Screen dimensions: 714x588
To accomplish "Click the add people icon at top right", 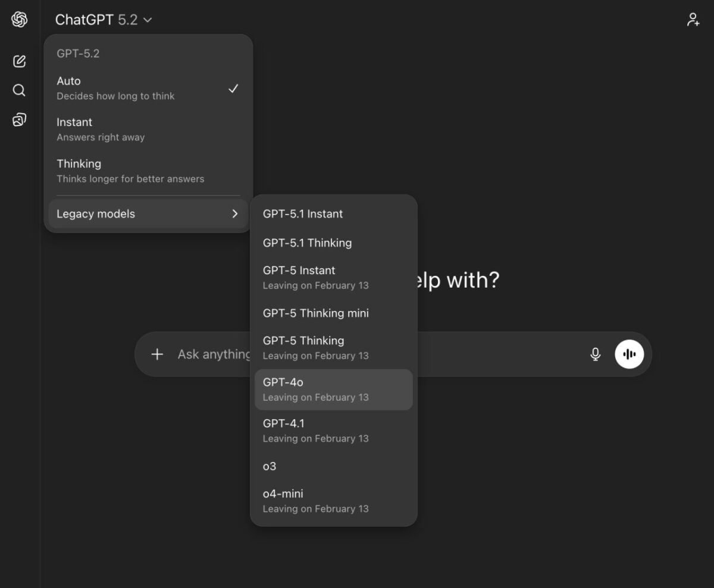I will pos(694,20).
